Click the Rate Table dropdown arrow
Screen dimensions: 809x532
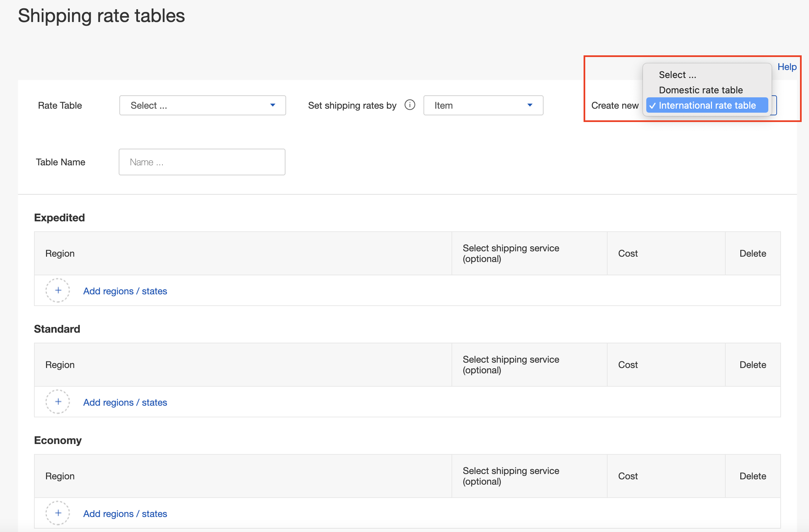(273, 105)
